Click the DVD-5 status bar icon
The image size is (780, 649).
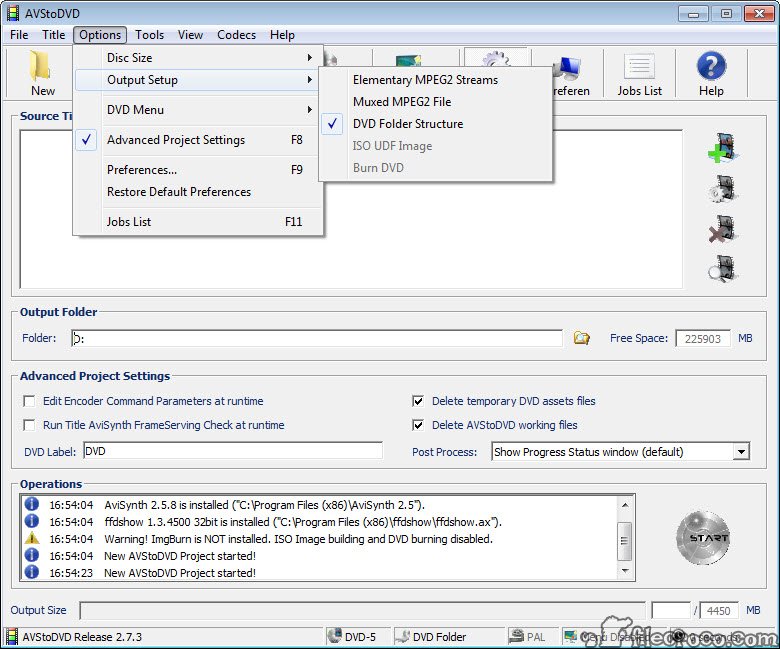pyautogui.click(x=335, y=636)
